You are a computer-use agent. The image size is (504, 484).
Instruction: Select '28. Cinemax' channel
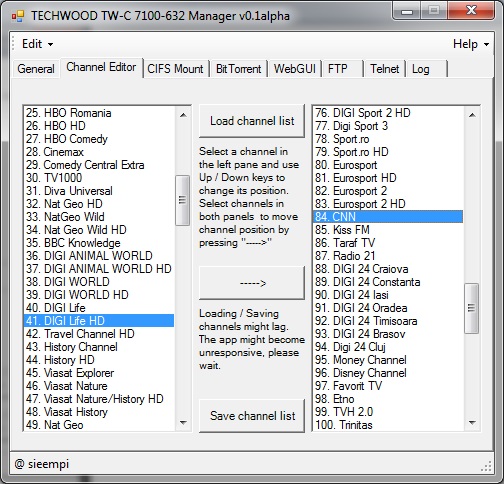point(99,152)
